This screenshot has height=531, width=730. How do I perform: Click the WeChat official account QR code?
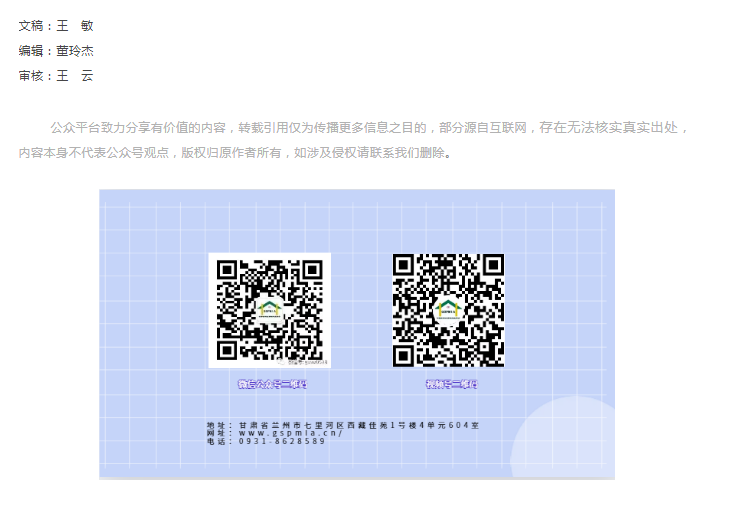tap(270, 310)
